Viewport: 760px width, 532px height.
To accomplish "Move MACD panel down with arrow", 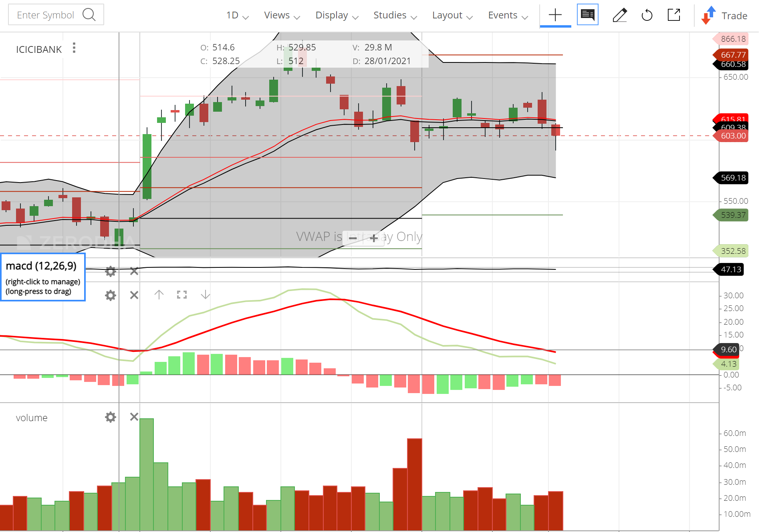I will coord(206,295).
